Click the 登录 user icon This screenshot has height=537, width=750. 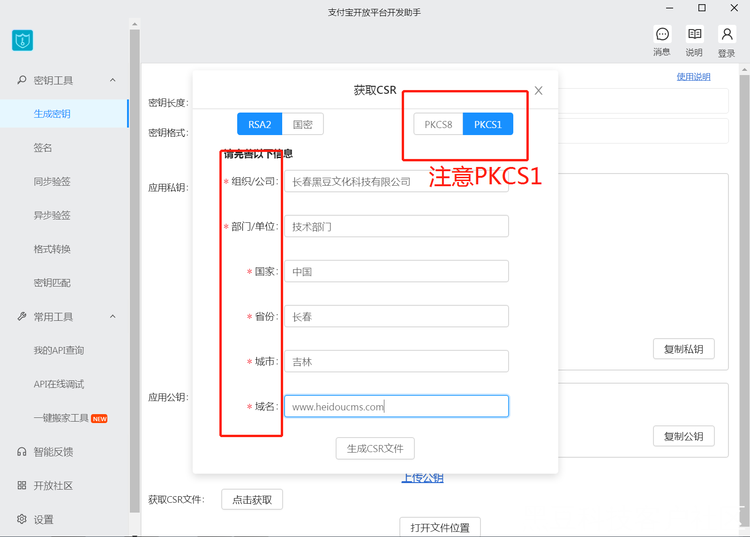727,34
